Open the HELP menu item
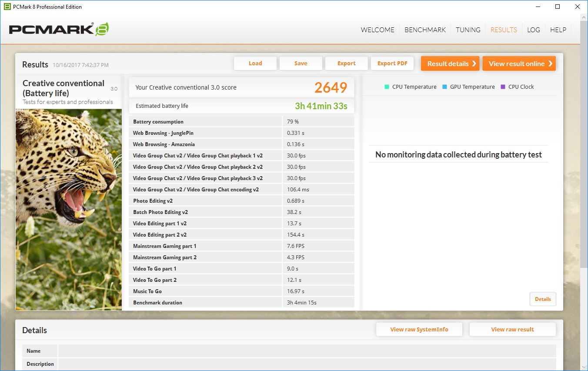The image size is (588, 371). (x=558, y=30)
